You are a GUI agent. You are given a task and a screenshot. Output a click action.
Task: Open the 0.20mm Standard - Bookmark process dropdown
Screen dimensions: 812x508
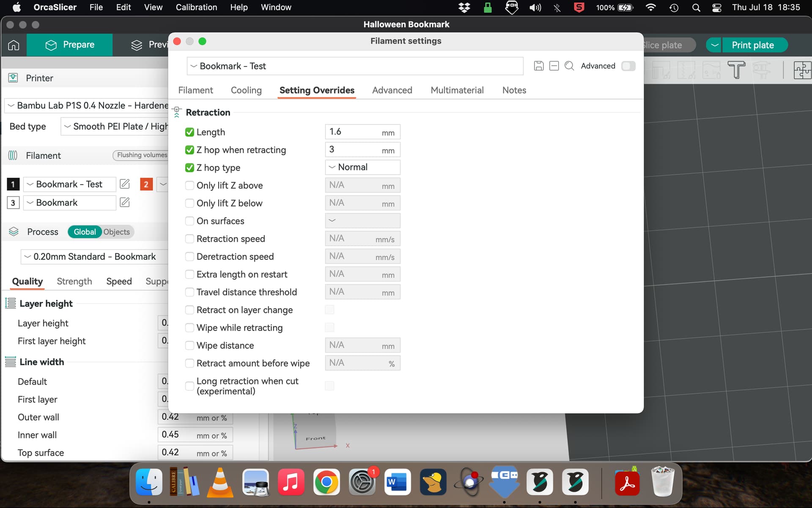(x=95, y=257)
